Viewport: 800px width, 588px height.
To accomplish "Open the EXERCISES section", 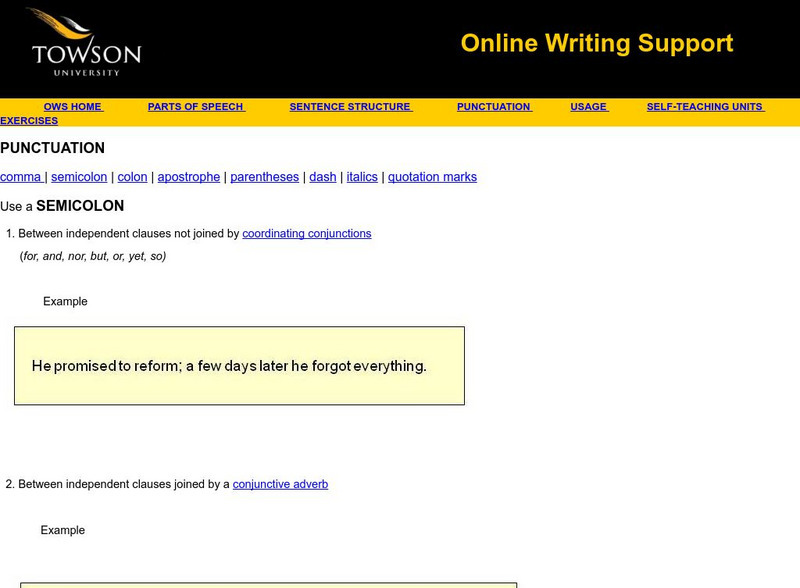I will [x=28, y=119].
